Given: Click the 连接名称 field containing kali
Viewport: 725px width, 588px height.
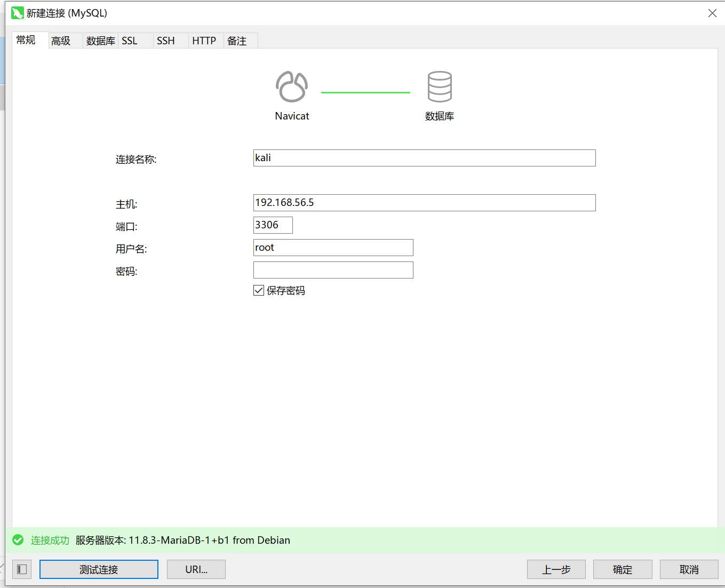Looking at the screenshot, I should [424, 158].
